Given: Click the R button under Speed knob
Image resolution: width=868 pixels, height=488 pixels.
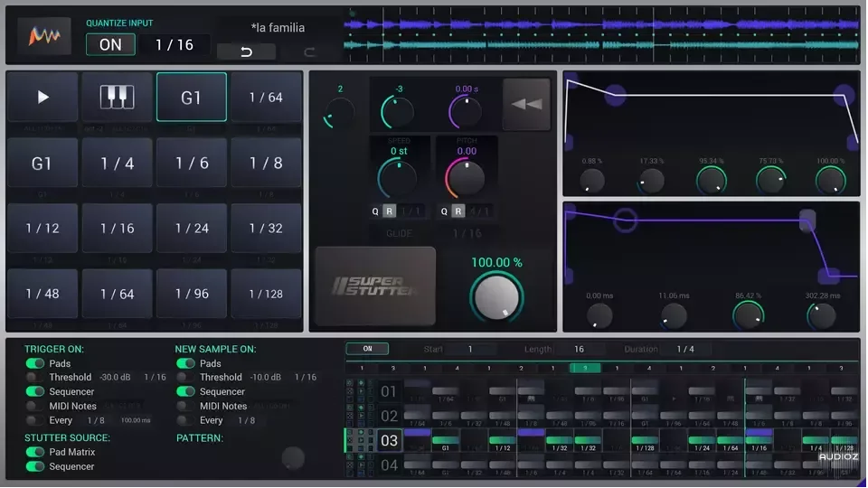Looking at the screenshot, I should tap(389, 211).
